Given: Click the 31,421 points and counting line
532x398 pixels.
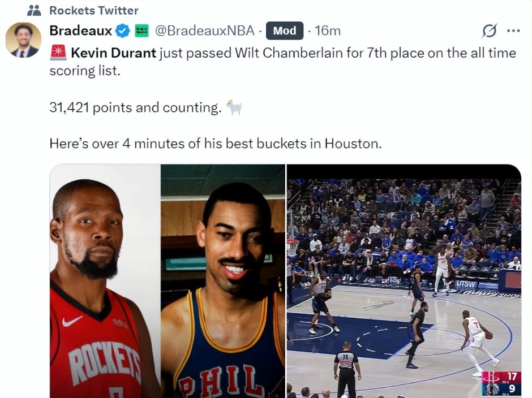Looking at the screenshot, I should (135, 108).
